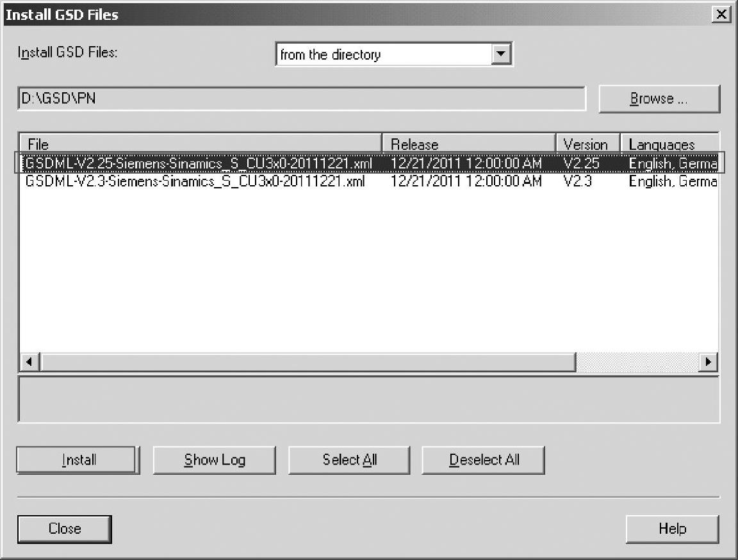The height and width of the screenshot is (560, 738).
Task: Click the left arrow of the horizontal scrollbar
Action: click(x=29, y=362)
